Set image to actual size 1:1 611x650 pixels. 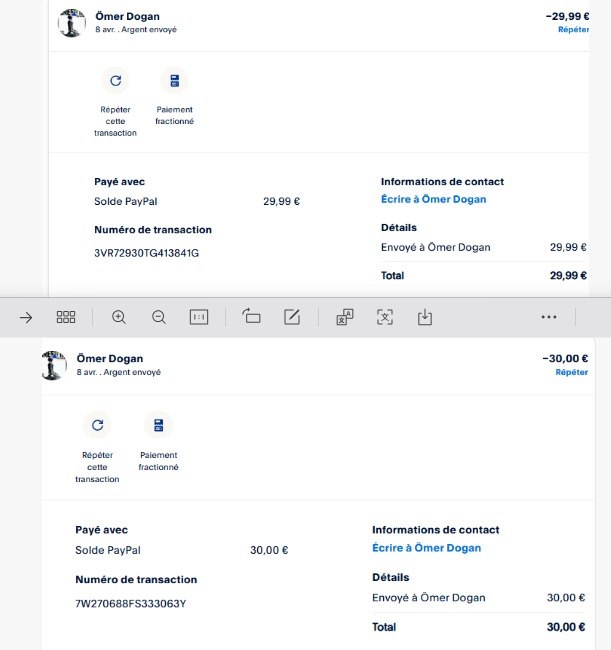point(199,317)
